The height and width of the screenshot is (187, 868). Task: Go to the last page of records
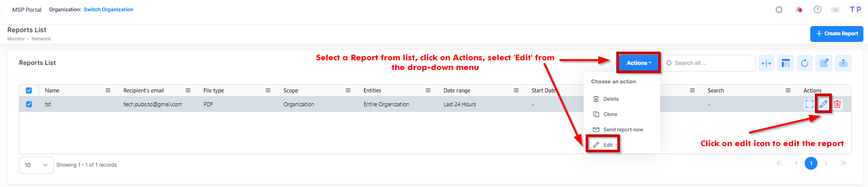[843, 163]
